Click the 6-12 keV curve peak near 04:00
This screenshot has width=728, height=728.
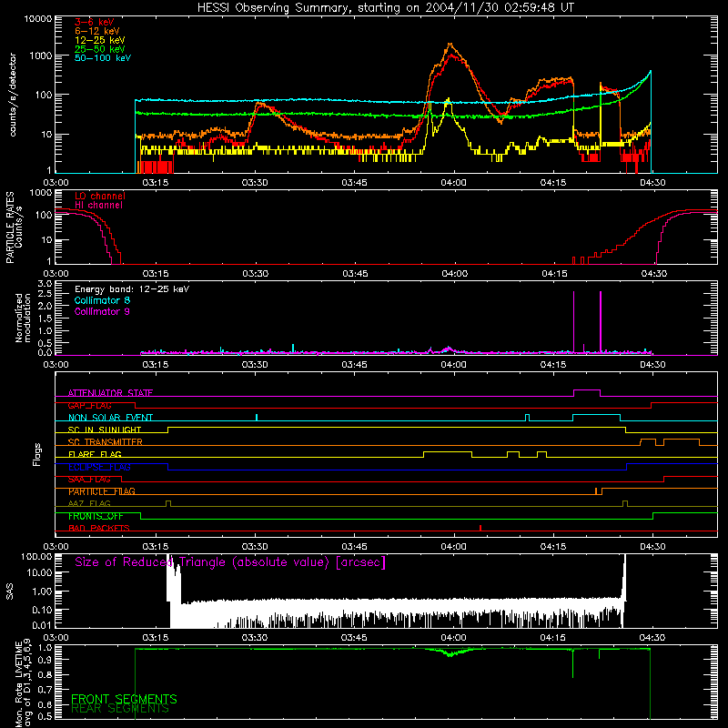449,45
